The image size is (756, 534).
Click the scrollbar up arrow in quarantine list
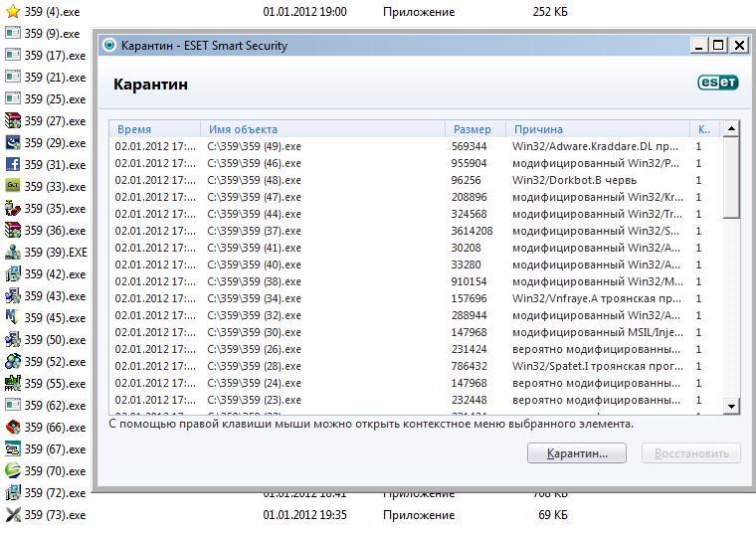tap(731, 128)
